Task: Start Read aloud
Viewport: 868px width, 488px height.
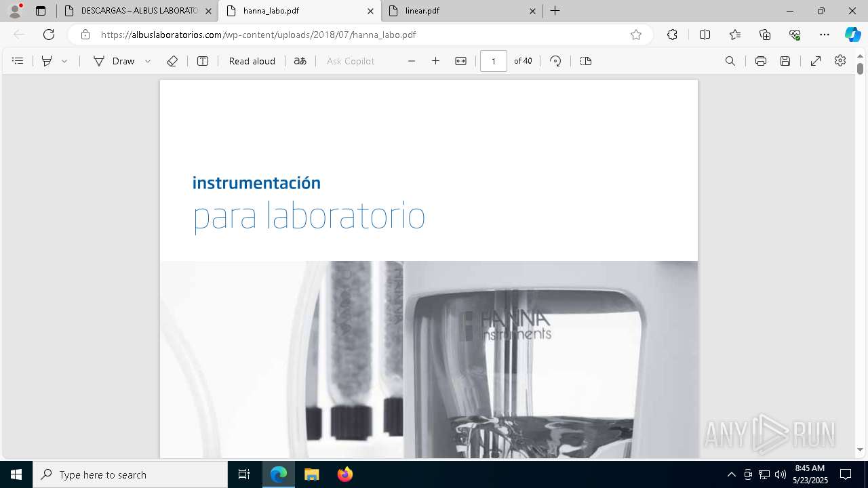Action: (x=252, y=61)
